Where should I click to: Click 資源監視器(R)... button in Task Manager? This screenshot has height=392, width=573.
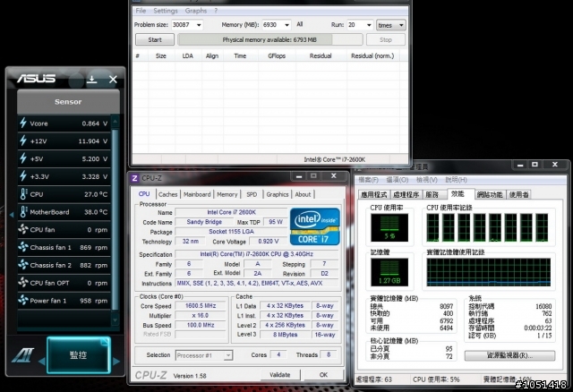point(509,355)
